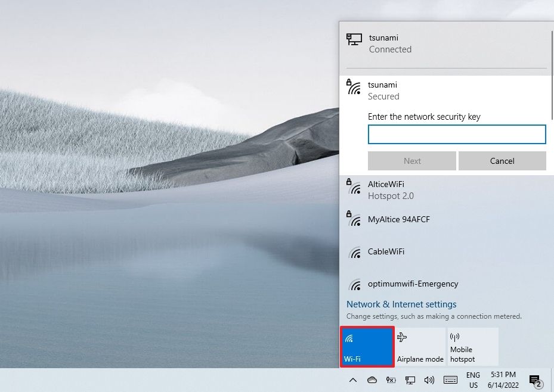Click the OneDrive cloud icon
554x392 pixels.
(x=372, y=380)
